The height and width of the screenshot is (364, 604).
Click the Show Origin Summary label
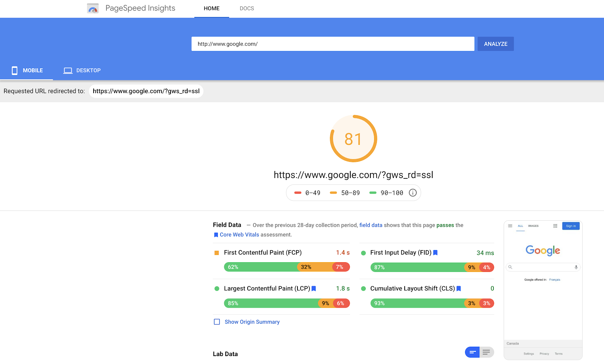[252, 322]
